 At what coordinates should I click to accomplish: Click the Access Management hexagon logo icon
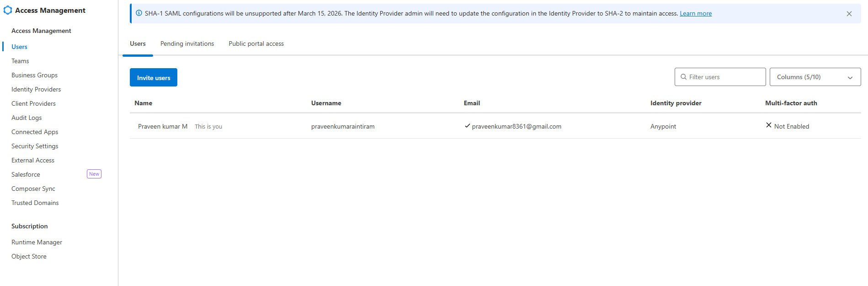tap(8, 10)
